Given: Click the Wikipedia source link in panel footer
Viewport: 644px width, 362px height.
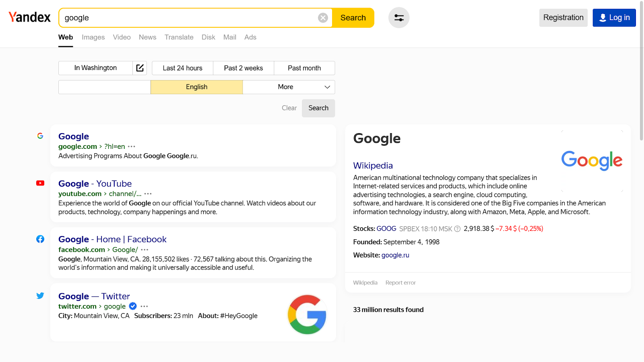Looking at the screenshot, I should (365, 283).
